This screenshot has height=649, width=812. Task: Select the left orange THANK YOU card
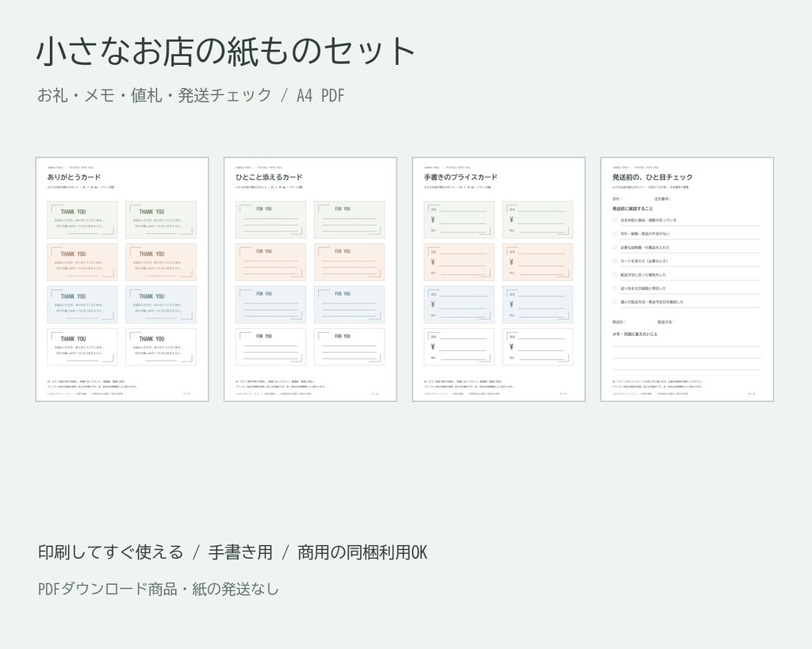click(x=82, y=262)
